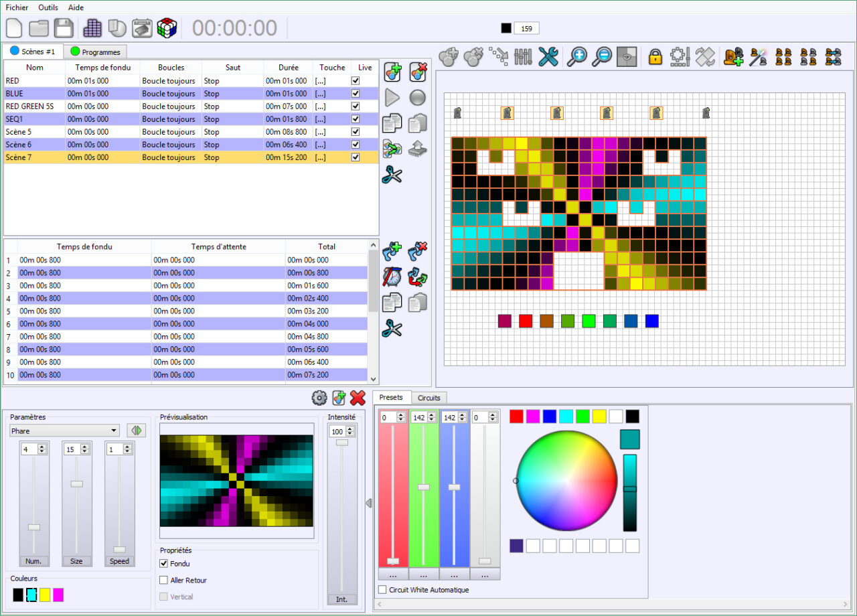Collapse the color panel with the left arrow
The width and height of the screenshot is (857, 616).
[368, 504]
